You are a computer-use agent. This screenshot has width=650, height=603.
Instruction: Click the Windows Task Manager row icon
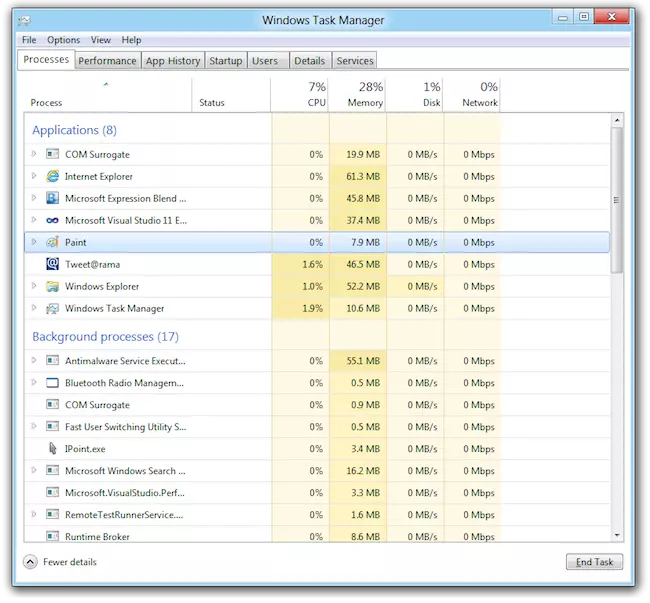[52, 308]
